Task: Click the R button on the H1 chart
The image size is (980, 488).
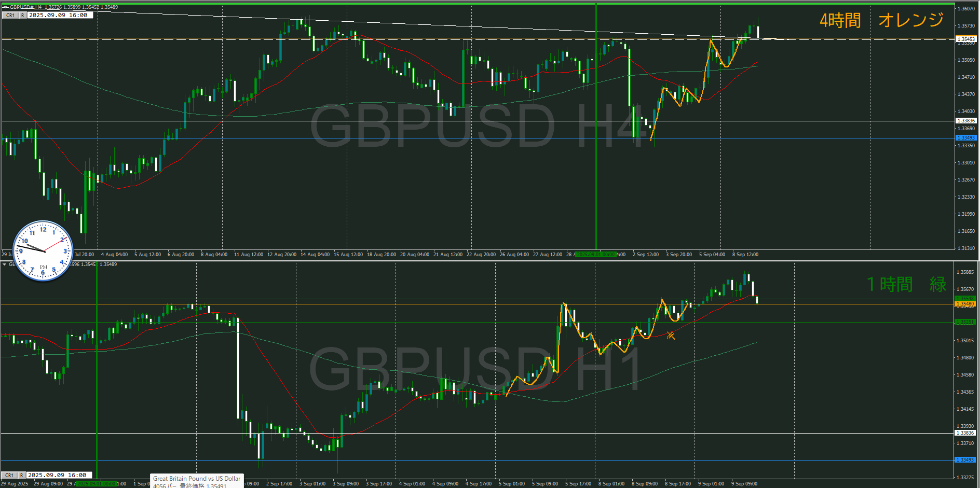Action: [21, 475]
